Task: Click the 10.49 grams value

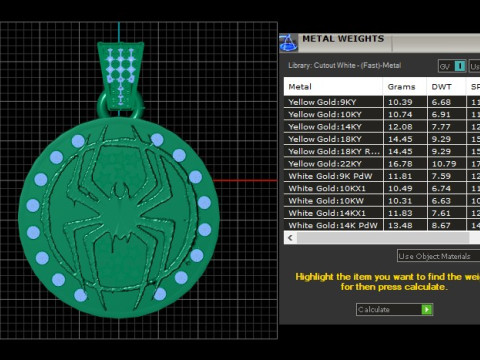Action: 400,189
